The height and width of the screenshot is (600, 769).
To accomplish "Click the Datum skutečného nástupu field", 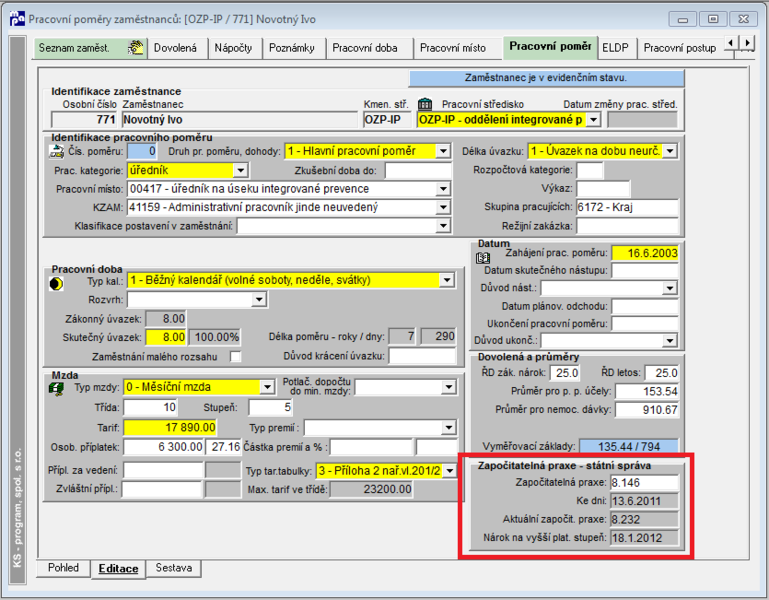I will coord(645,270).
